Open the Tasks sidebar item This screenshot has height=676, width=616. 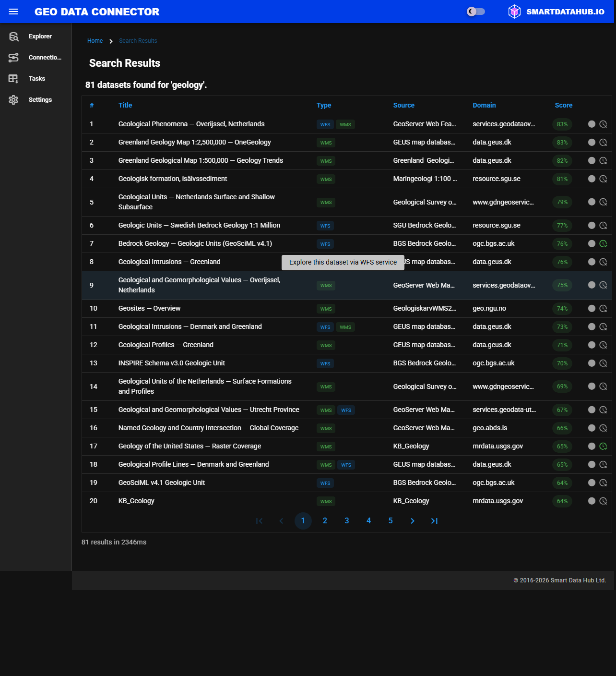pyautogui.click(x=36, y=79)
